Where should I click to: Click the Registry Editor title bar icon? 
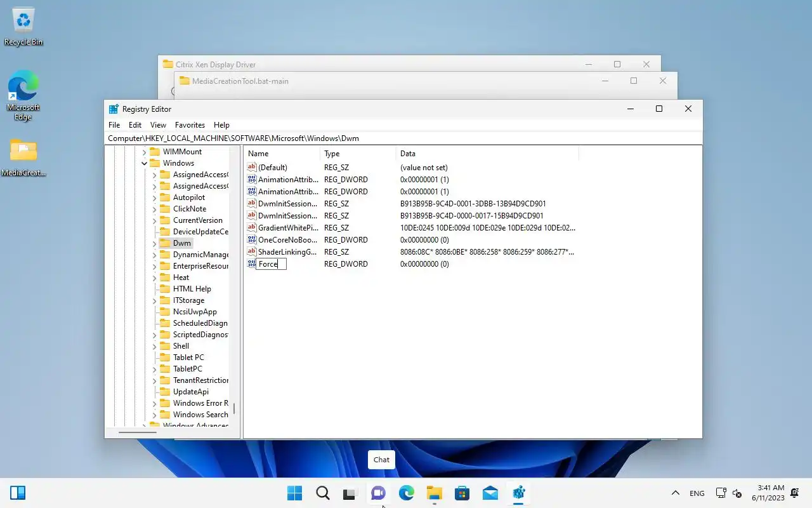coord(114,109)
